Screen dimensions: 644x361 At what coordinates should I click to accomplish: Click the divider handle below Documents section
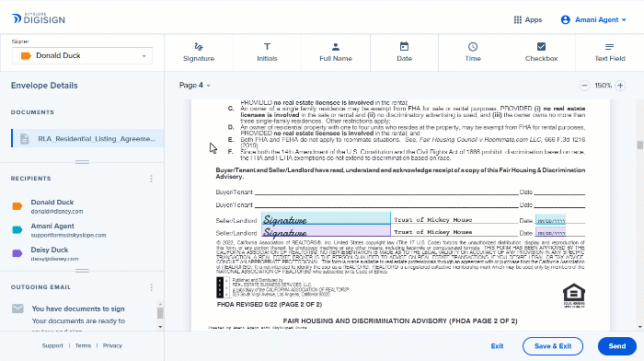(82, 162)
